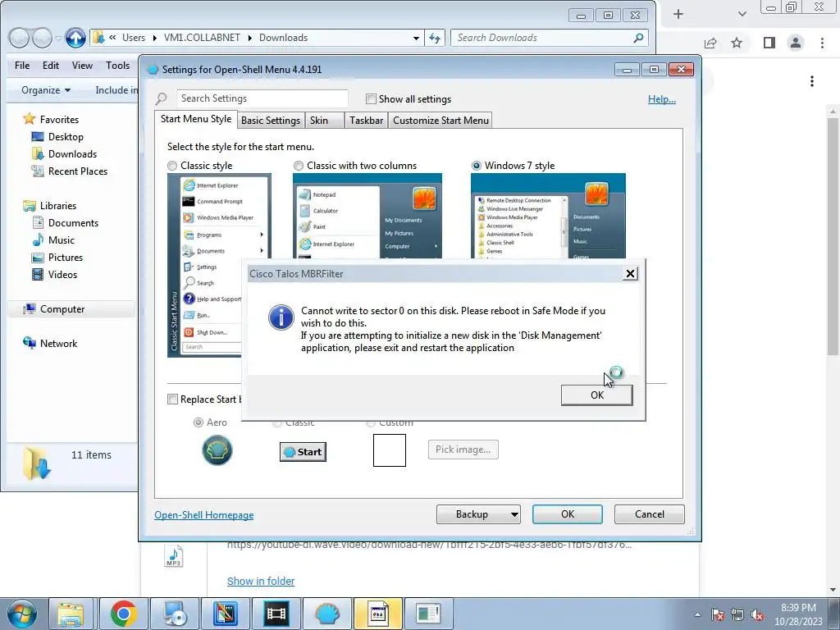The height and width of the screenshot is (630, 840).
Task: Open the Help link in Settings
Action: pyautogui.click(x=662, y=99)
